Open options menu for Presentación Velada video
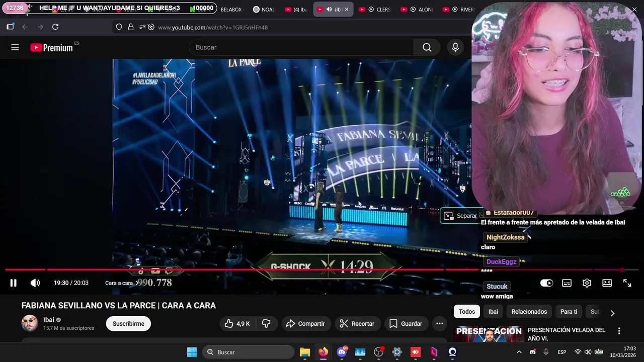 [x=619, y=331]
